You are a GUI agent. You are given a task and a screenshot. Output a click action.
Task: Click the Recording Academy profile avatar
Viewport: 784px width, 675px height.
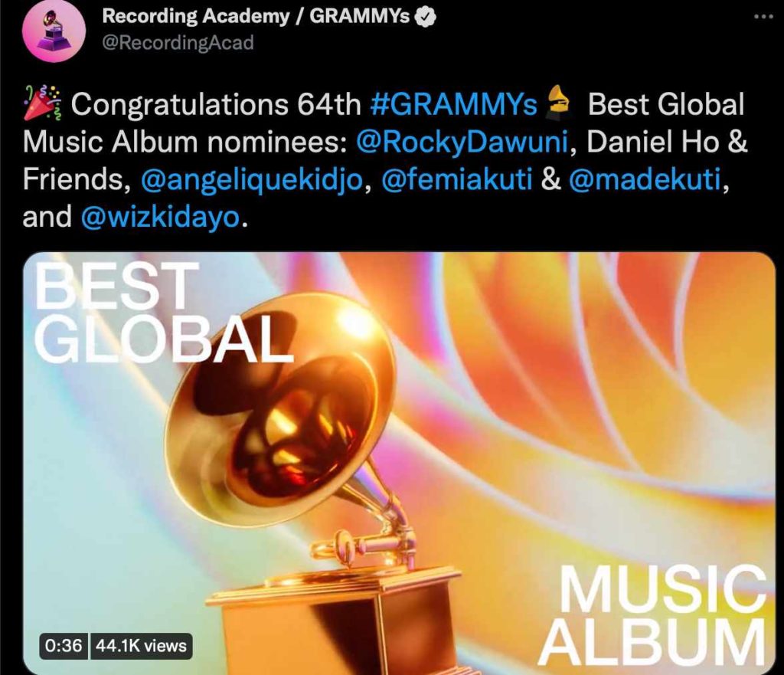[x=54, y=31]
